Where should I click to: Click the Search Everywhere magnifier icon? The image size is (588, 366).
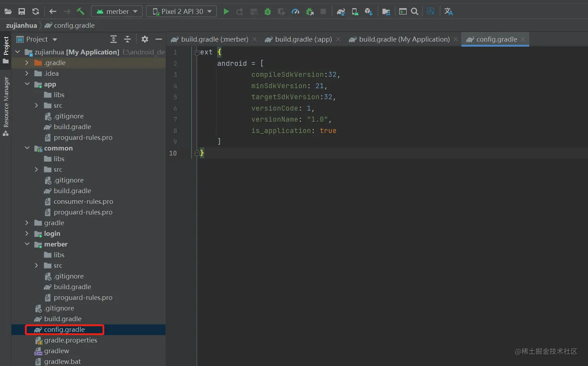415,11
